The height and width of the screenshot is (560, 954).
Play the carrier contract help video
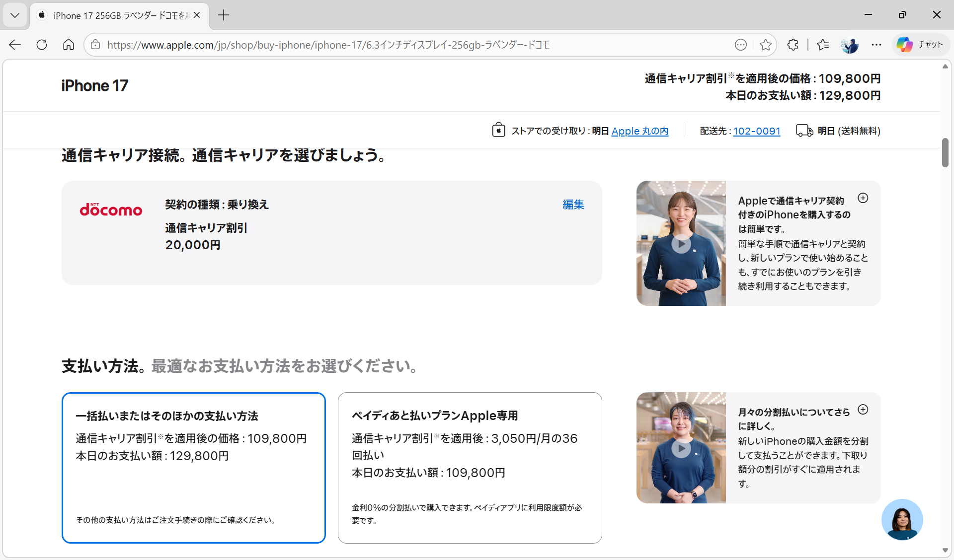681,243
